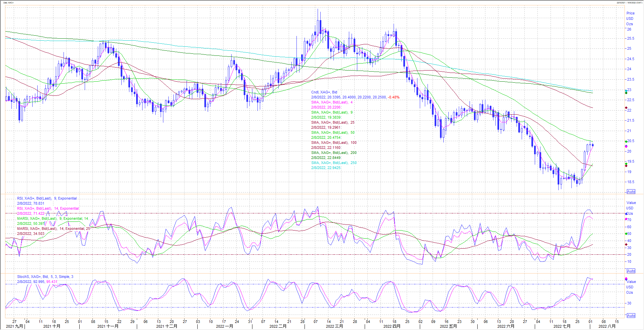Select the magenta RSI 14 marker near value 70
The image size is (644, 330).
[x=626, y=219]
